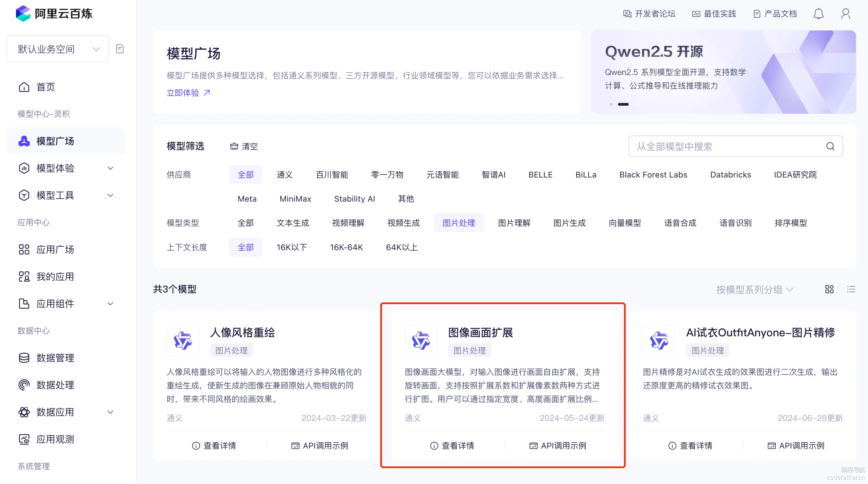The width and height of the screenshot is (868, 484).
Task: Go to first banner carousel dot
Action: coord(611,104)
